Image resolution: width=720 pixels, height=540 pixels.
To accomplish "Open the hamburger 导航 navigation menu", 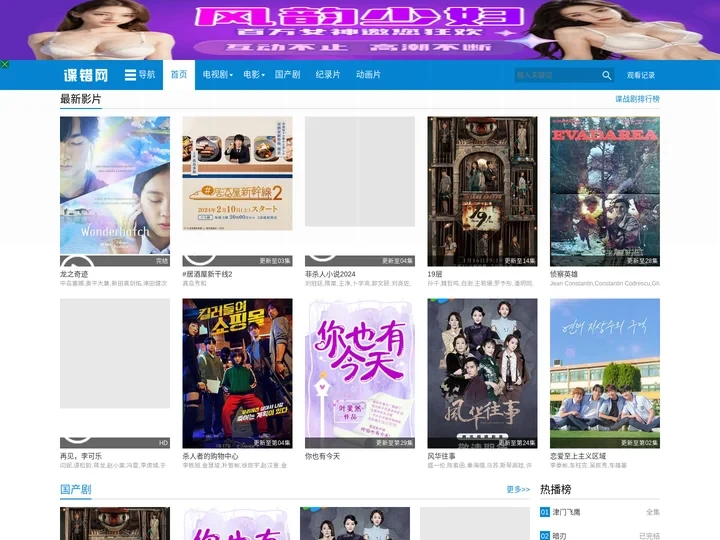I will 140,74.
